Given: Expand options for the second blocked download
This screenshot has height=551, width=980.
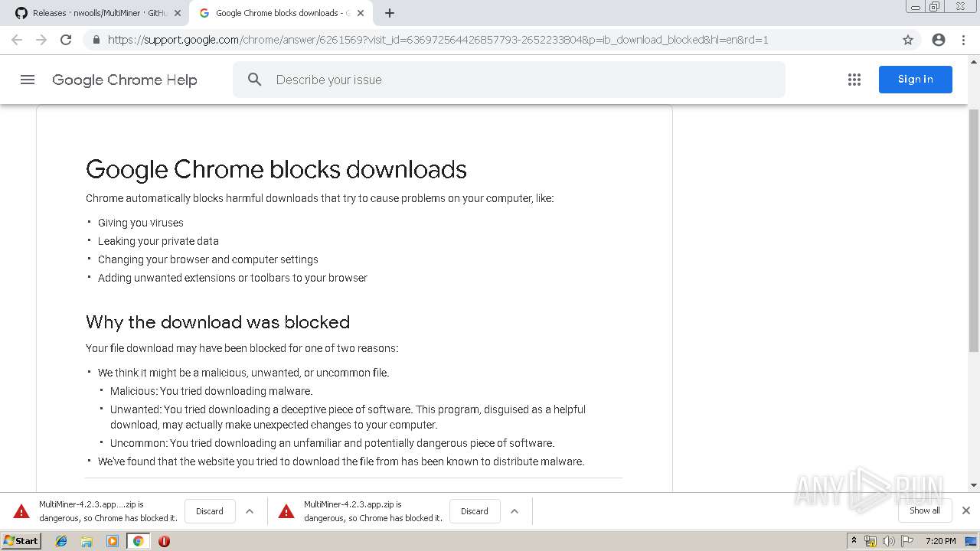Looking at the screenshot, I should pyautogui.click(x=514, y=511).
